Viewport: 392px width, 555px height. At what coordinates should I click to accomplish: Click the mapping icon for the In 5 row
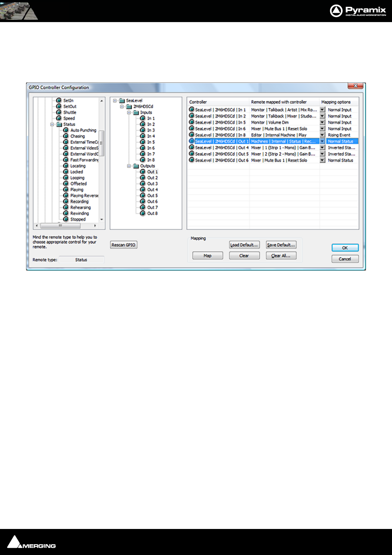(192, 122)
